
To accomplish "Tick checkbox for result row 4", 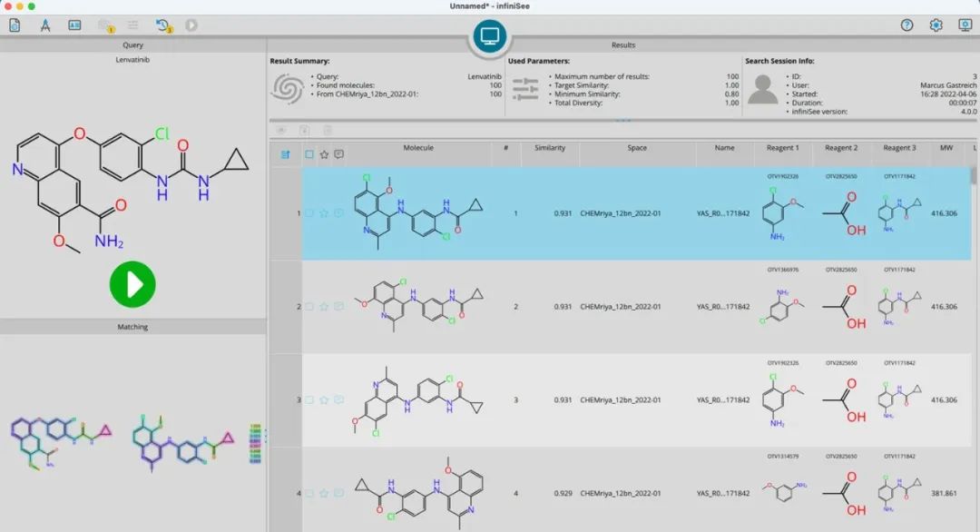I will pos(309,493).
